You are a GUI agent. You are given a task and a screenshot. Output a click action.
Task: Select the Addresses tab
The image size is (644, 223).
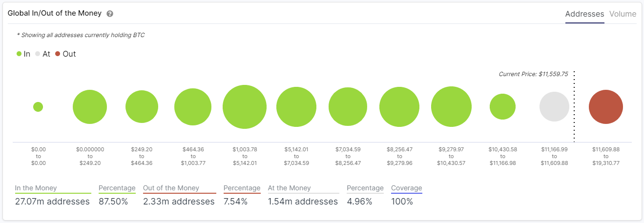pyautogui.click(x=584, y=14)
